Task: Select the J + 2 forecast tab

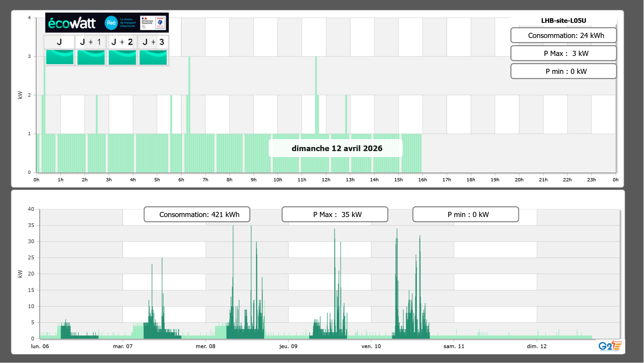Action: [x=122, y=42]
